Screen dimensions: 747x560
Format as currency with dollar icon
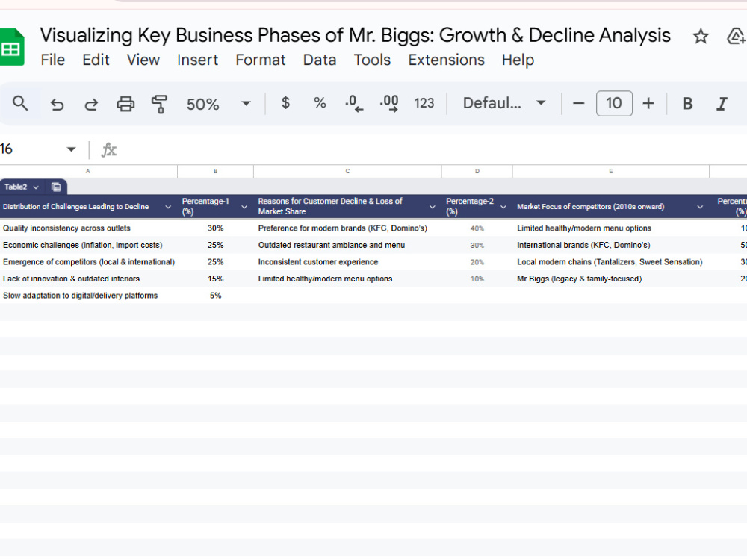(285, 103)
